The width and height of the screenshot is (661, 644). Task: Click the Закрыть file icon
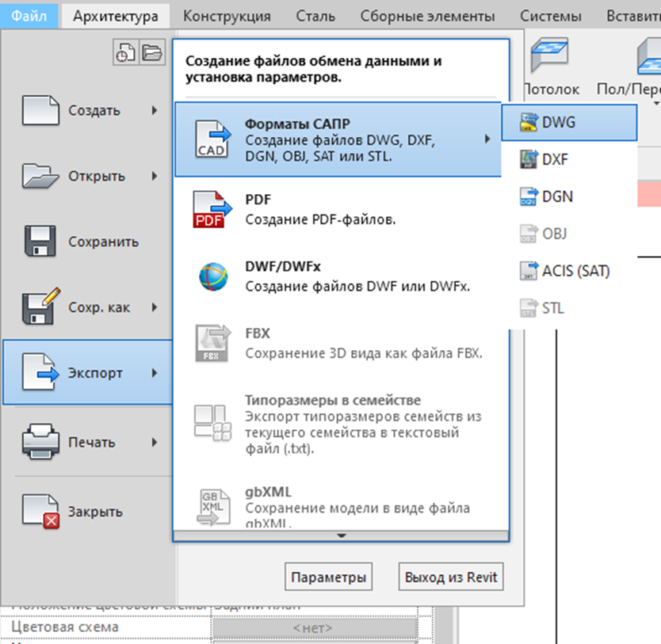pos(41,511)
